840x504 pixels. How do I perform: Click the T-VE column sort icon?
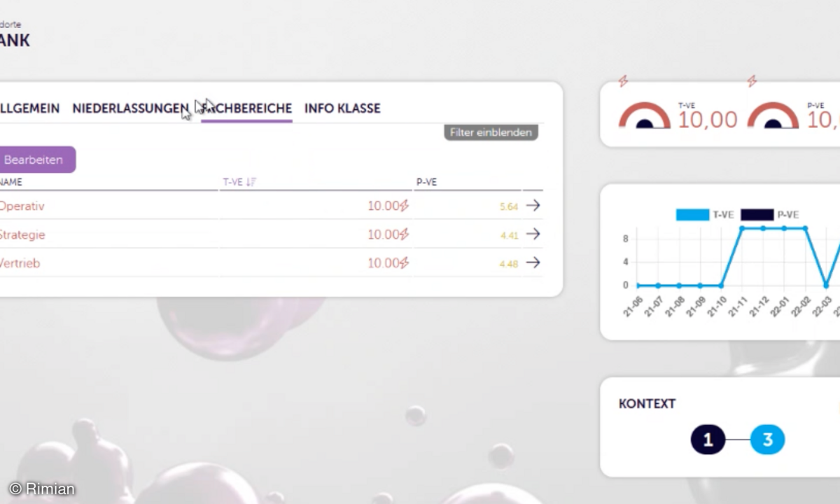pos(251,182)
